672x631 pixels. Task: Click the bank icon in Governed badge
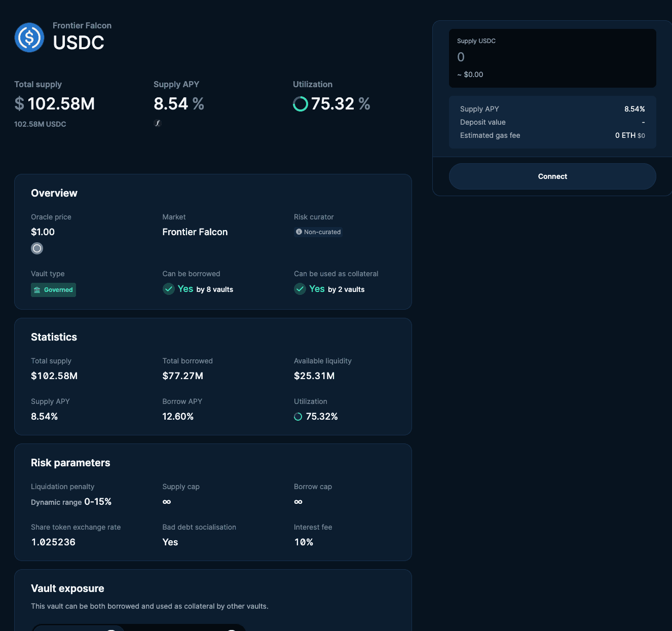click(37, 290)
